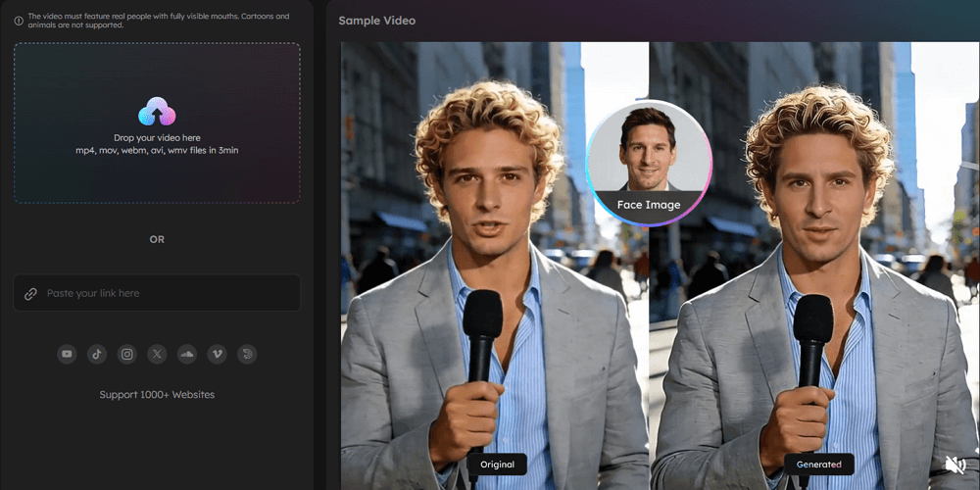980x490 pixels.
Task: Click the Support 1000+ Websites text
Action: pyautogui.click(x=157, y=395)
